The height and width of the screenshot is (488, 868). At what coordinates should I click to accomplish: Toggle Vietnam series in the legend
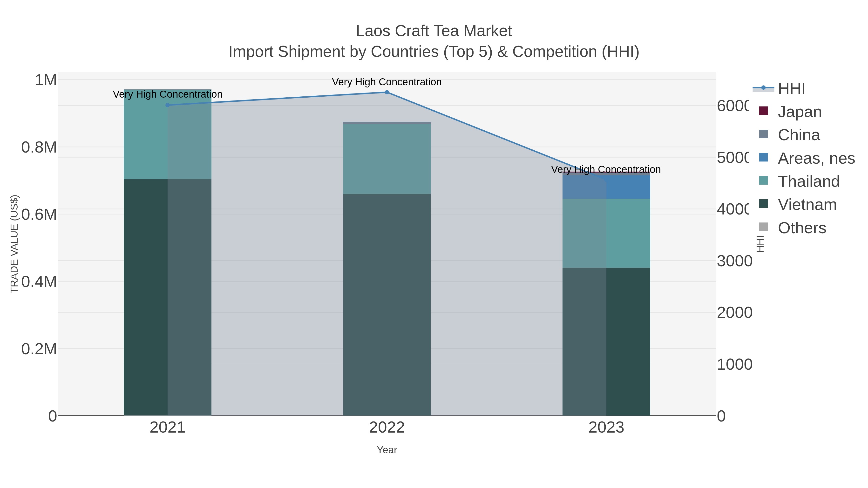[x=798, y=204]
